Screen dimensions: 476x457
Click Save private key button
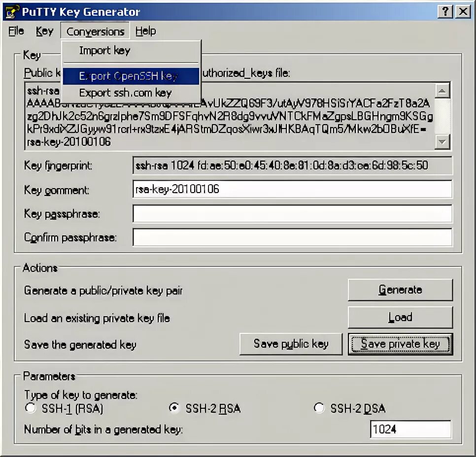(x=401, y=344)
